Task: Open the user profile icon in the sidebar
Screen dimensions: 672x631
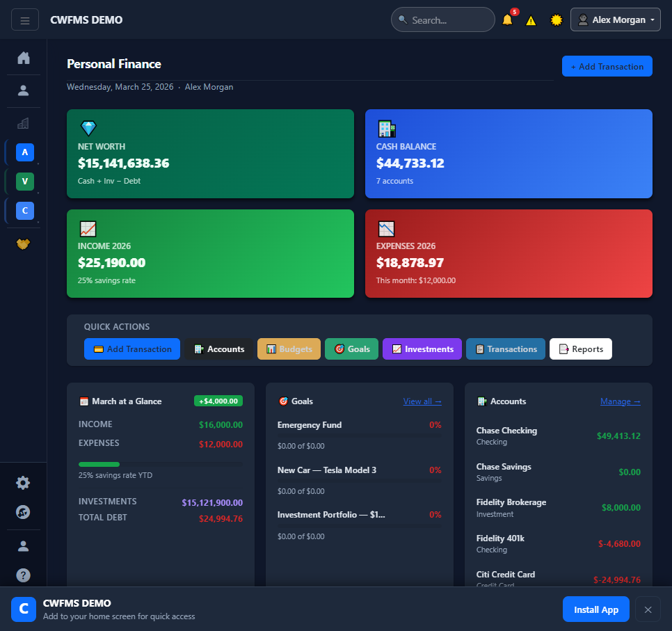Action: click(23, 90)
